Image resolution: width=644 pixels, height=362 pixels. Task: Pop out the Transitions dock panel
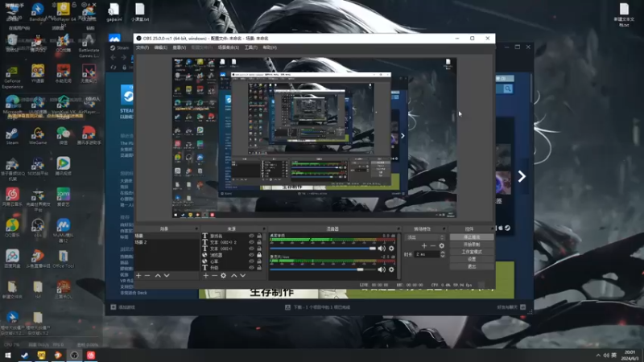click(444, 228)
